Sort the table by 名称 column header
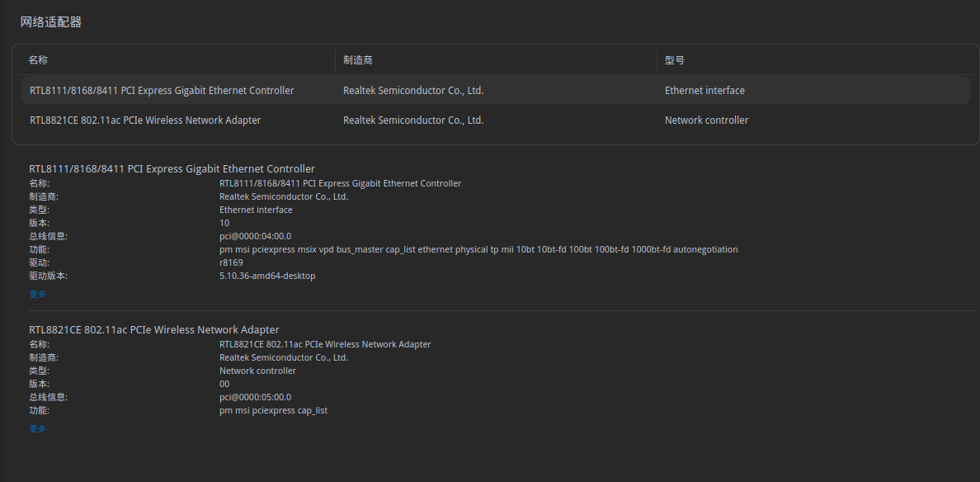 39,60
